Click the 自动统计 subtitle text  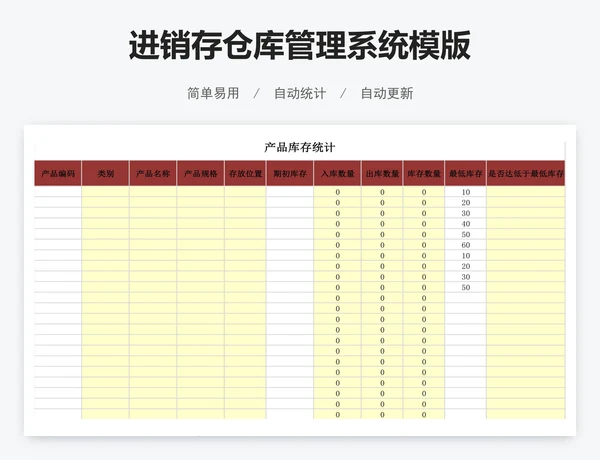300,93
